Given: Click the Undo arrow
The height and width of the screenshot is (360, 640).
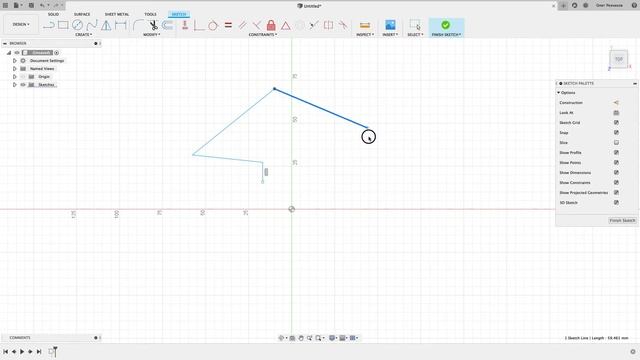Looking at the screenshot, I should tap(42, 5).
